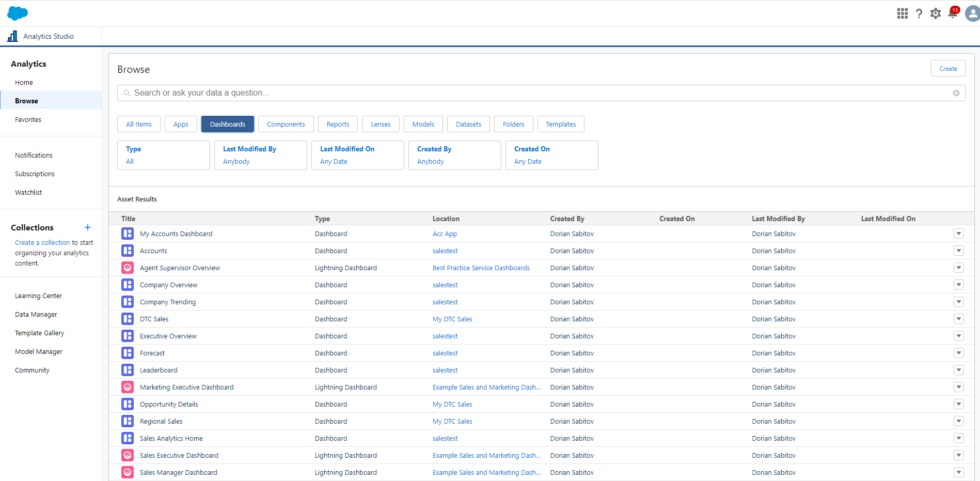980x481 pixels.
Task: Click the Create button
Action: coord(948,68)
